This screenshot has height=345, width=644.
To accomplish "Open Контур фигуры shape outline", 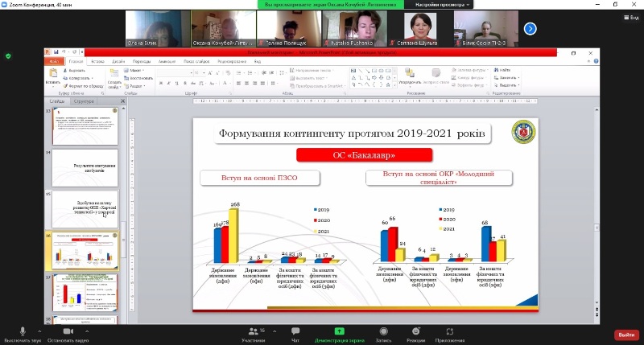I will [x=468, y=77].
